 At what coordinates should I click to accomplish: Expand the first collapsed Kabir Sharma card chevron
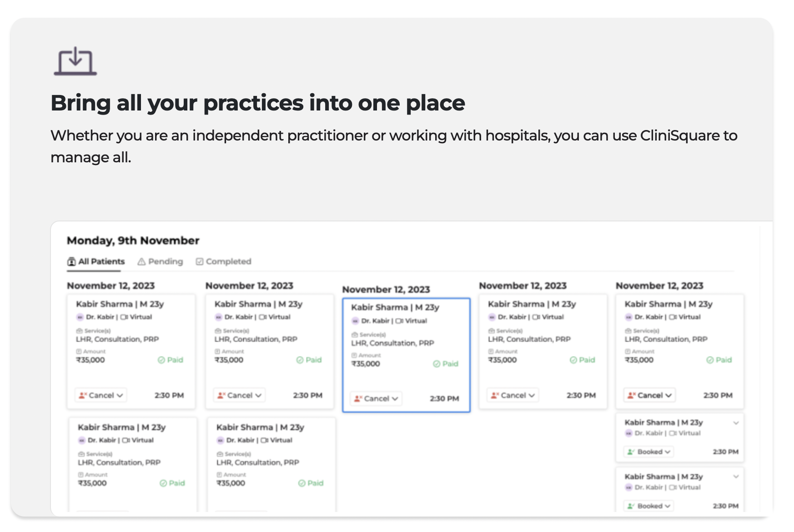point(736,423)
